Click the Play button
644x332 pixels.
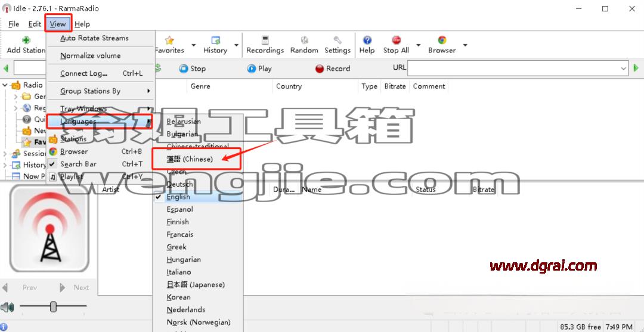coord(259,69)
